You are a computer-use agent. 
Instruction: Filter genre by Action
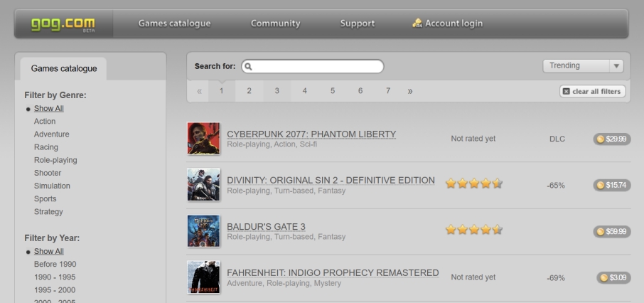(x=45, y=122)
